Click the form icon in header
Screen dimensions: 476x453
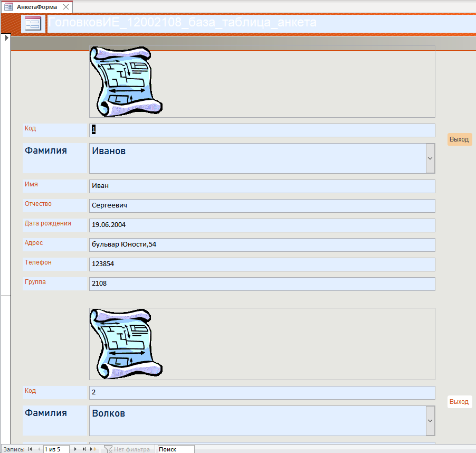33,23
